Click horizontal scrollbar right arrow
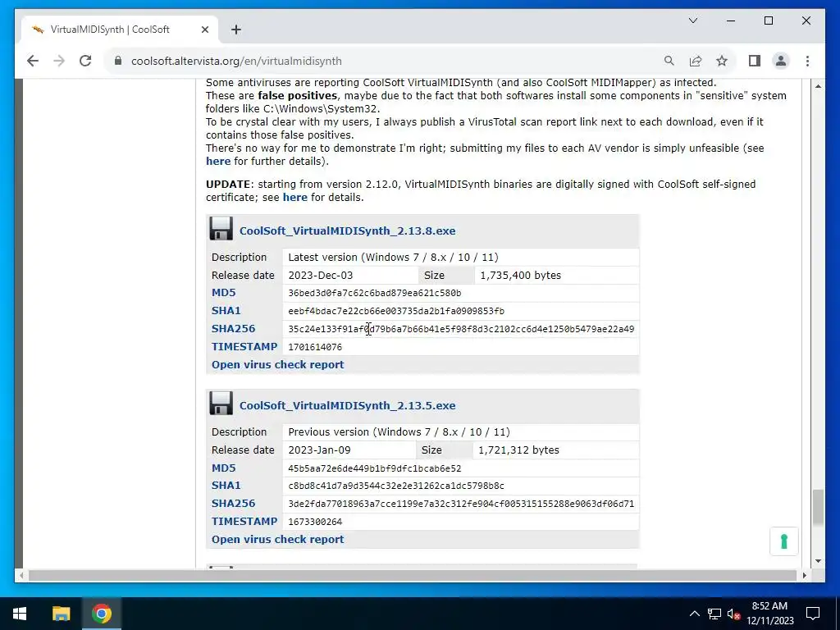This screenshot has width=840, height=630. tap(804, 575)
